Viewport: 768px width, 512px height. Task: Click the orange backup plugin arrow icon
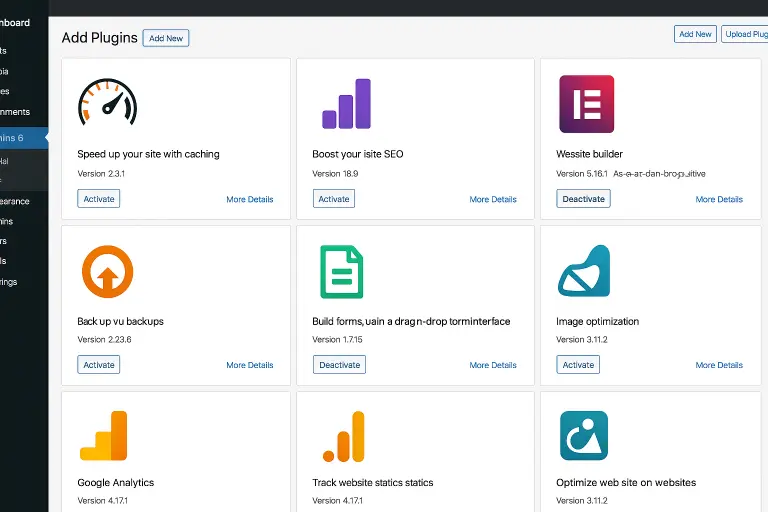pos(107,271)
